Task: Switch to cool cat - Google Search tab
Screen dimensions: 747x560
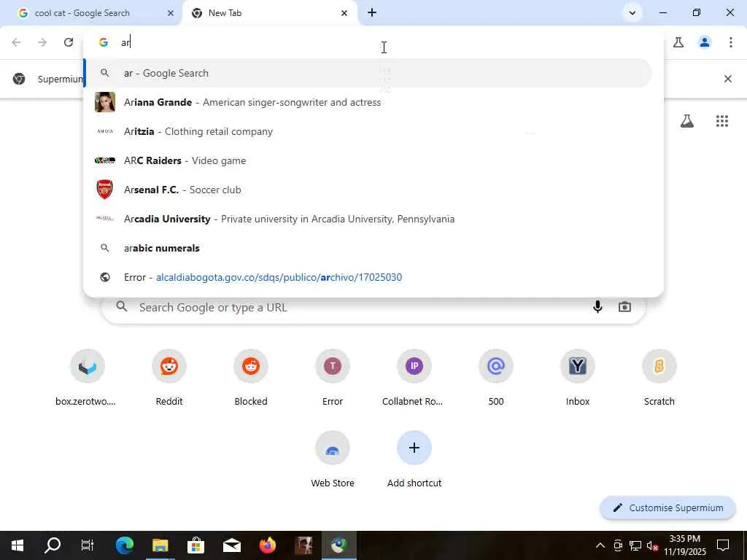Action: click(90, 13)
